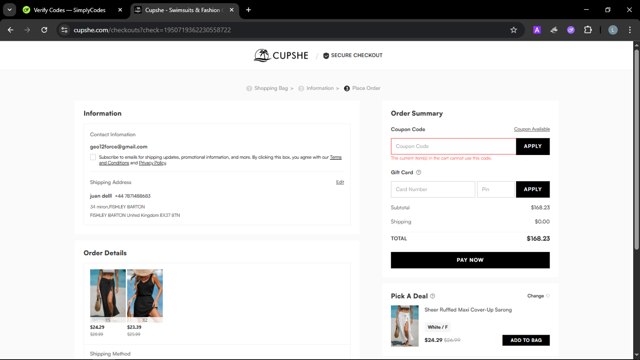Click the Cupshe palm tree logo
This screenshot has width=640, height=360.
(x=281, y=55)
